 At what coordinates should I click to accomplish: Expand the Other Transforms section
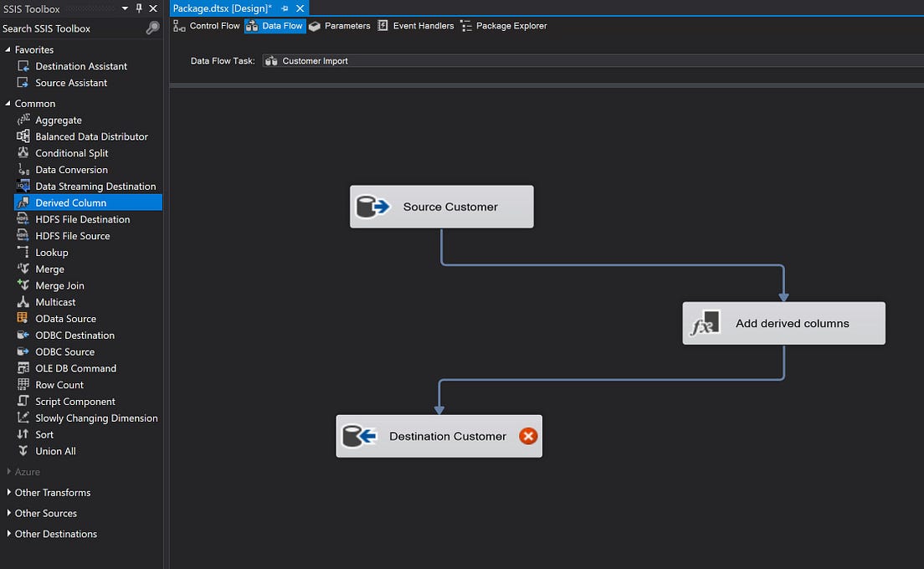click(x=8, y=492)
